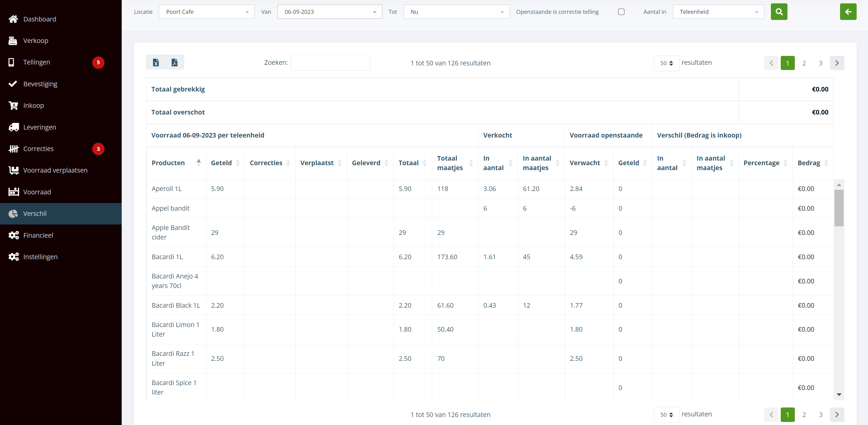
Task: Open Aantal in Teleenheid dropdown
Action: point(718,12)
